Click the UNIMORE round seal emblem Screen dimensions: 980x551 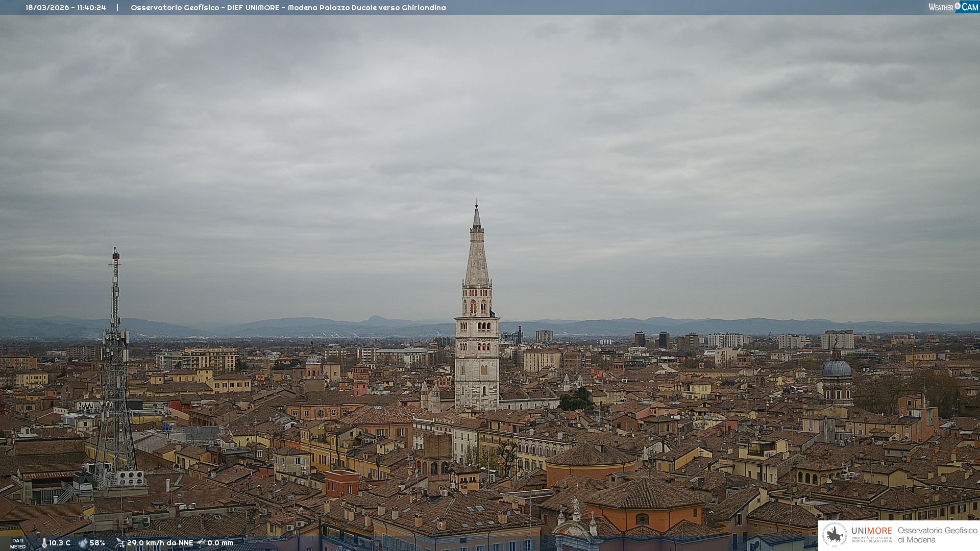point(835,535)
